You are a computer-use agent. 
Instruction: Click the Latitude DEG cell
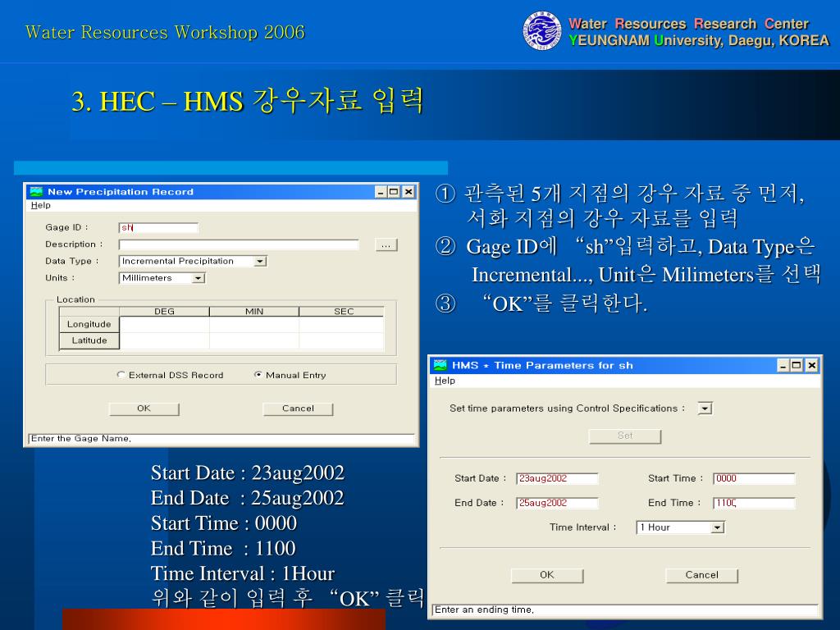pos(164,340)
